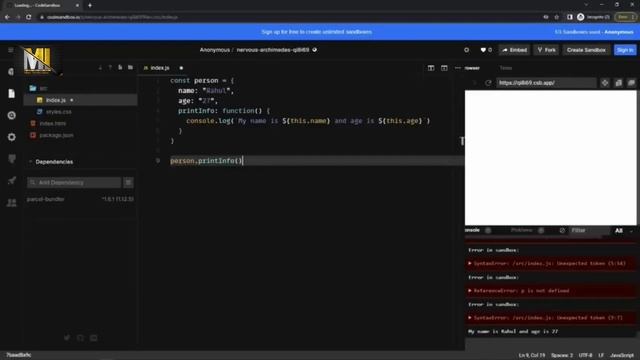Click GitHub icon at sidebar bottom
Image resolution: width=640 pixels, height=360 pixels.
(x=80, y=338)
